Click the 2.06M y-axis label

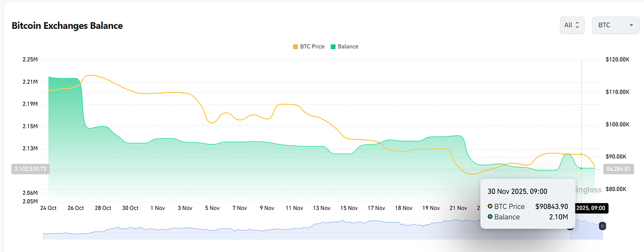(30, 192)
